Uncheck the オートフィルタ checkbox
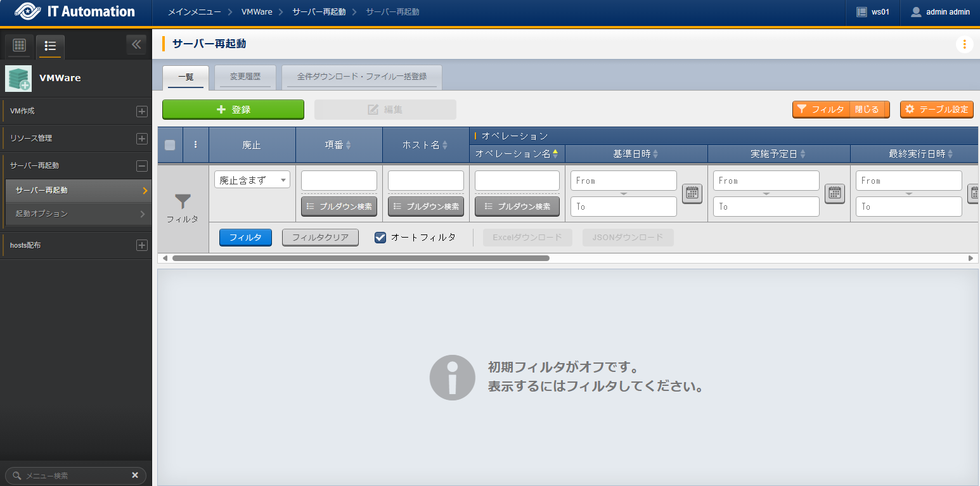This screenshot has width=980, height=486. [380, 238]
